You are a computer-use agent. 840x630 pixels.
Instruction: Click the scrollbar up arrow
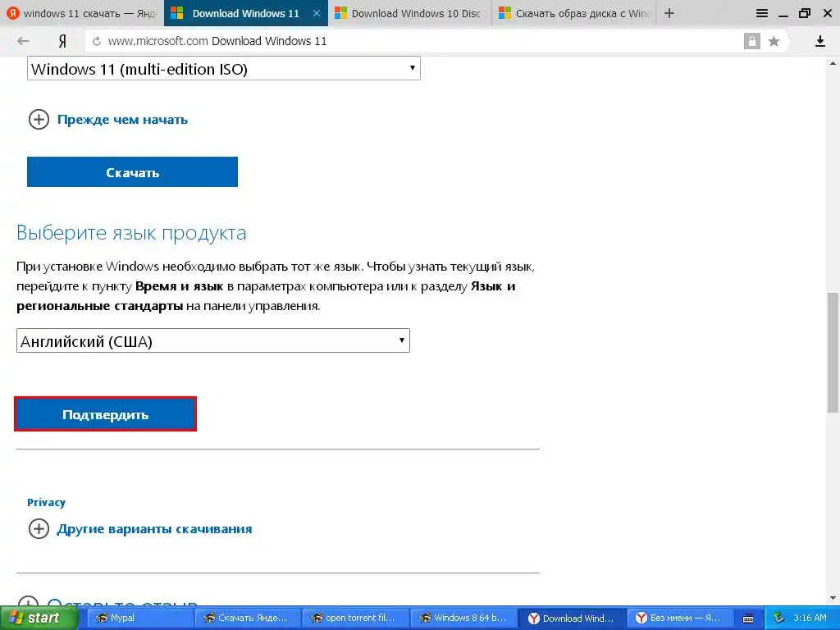(833, 63)
